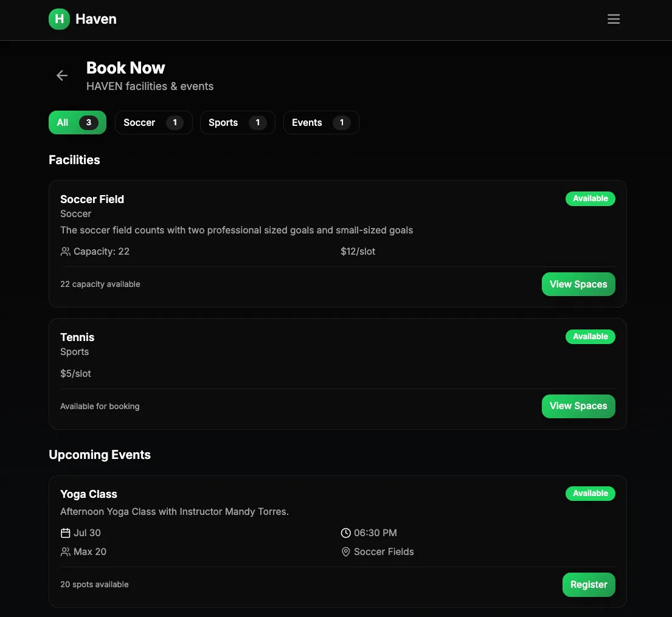Filter by the Soccer category
Screen dimensions: 672x617
click(x=153, y=123)
